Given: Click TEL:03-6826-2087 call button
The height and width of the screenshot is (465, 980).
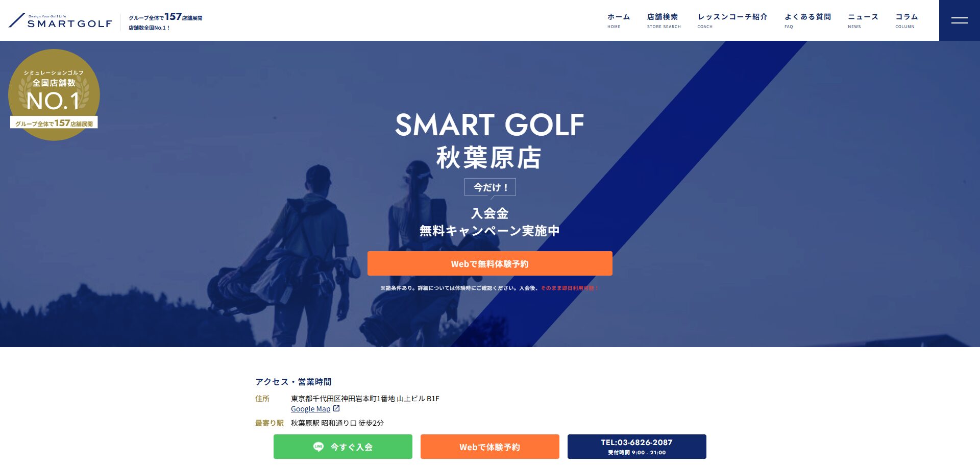Looking at the screenshot, I should 637,447.
